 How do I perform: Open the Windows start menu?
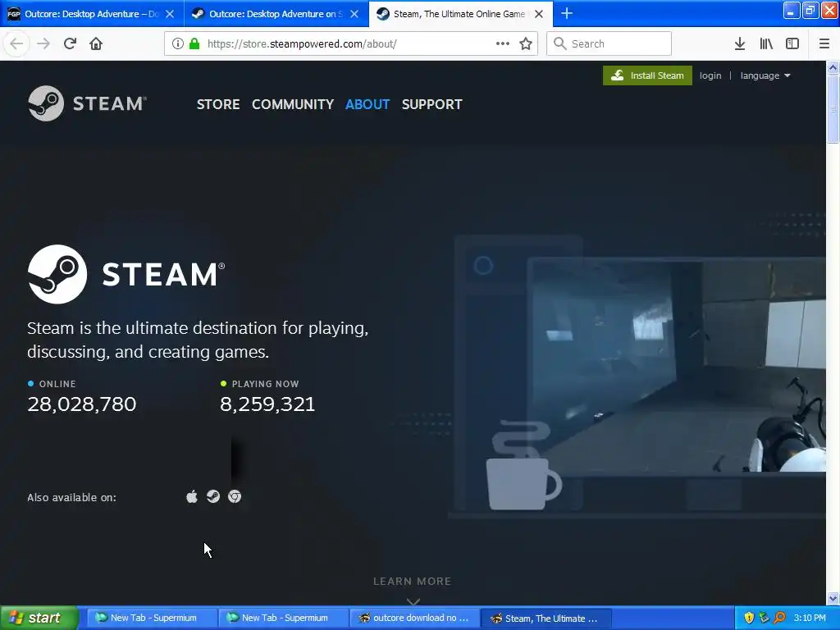[39, 618]
